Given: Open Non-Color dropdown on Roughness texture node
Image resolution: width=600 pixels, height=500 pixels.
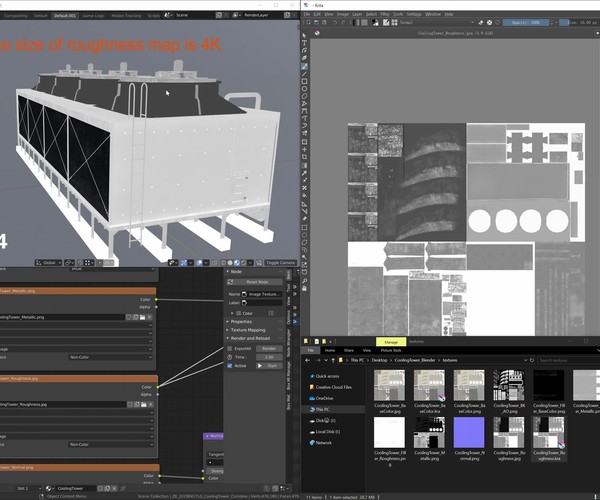Looking at the screenshot, I should click(111, 445).
